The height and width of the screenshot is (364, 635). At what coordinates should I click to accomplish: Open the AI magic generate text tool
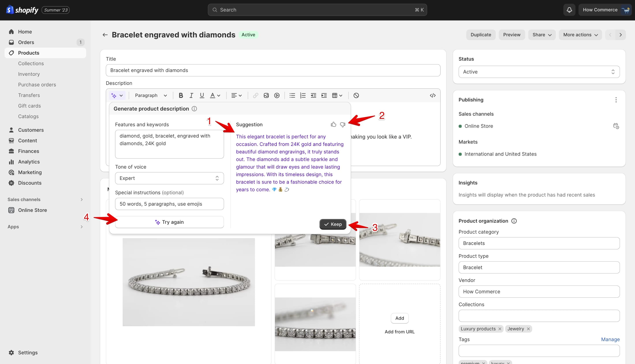click(x=117, y=95)
